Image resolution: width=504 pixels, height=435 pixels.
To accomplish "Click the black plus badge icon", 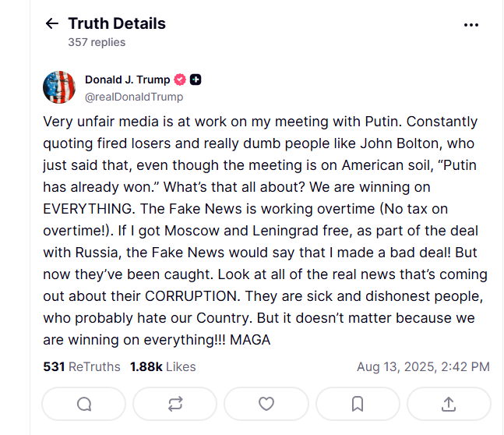I will tap(196, 80).
